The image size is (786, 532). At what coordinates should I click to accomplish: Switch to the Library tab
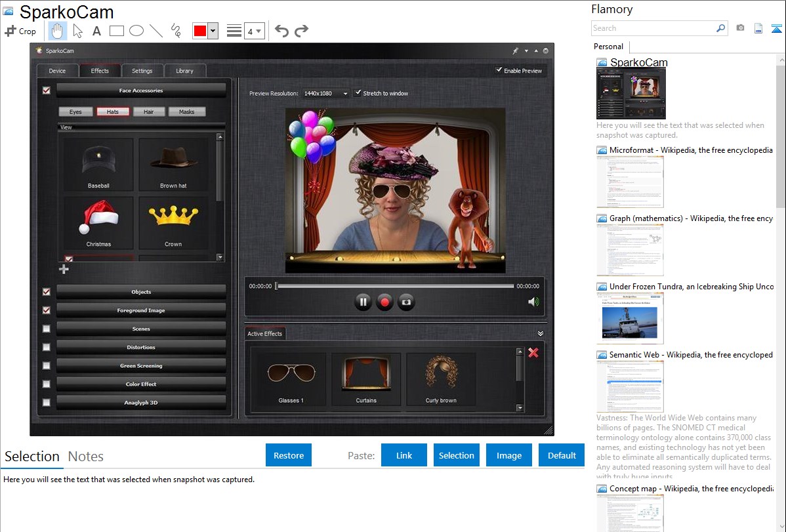(x=184, y=71)
